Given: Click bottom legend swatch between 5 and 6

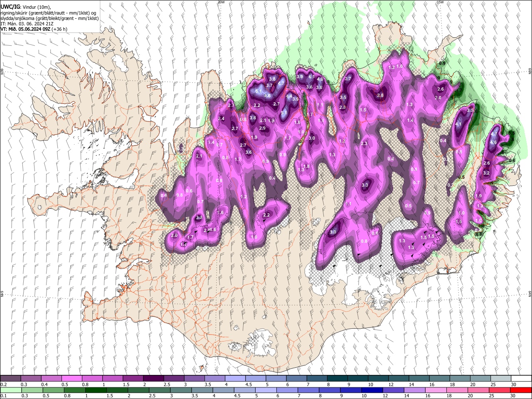Looking at the screenshot, I should (266, 390).
